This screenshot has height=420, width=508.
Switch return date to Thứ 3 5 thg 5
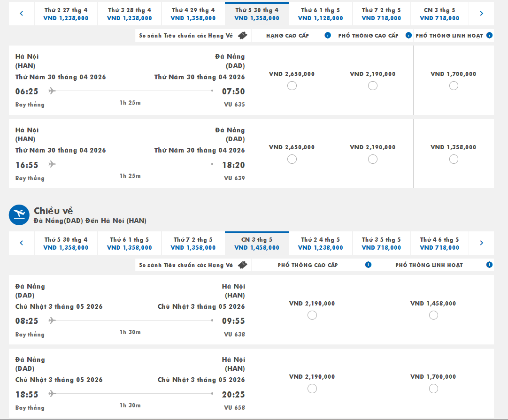(381, 244)
